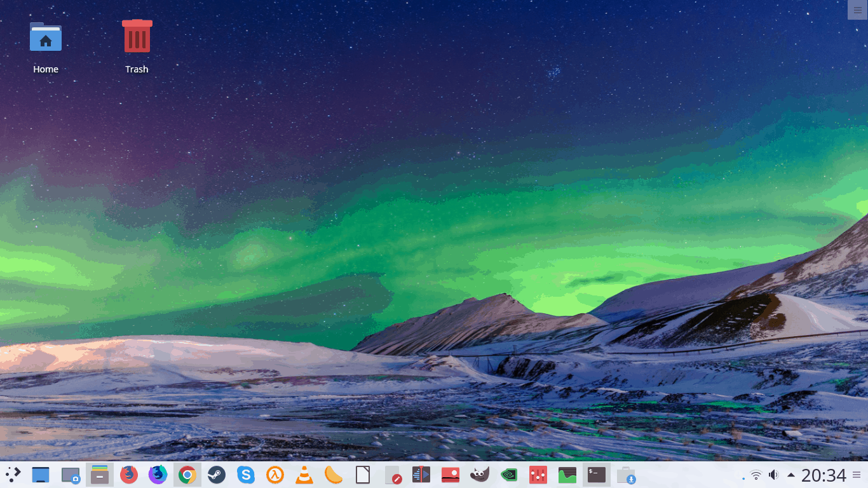Launch the text editor with red pencil
Screen dimensions: 868x488
[x=393, y=475]
